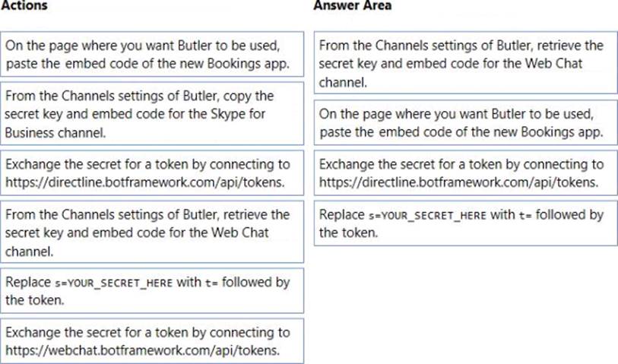Screen dimensions: 618x364
Task: Select the Bookings embed code step in Actions list
Action: coord(152,55)
